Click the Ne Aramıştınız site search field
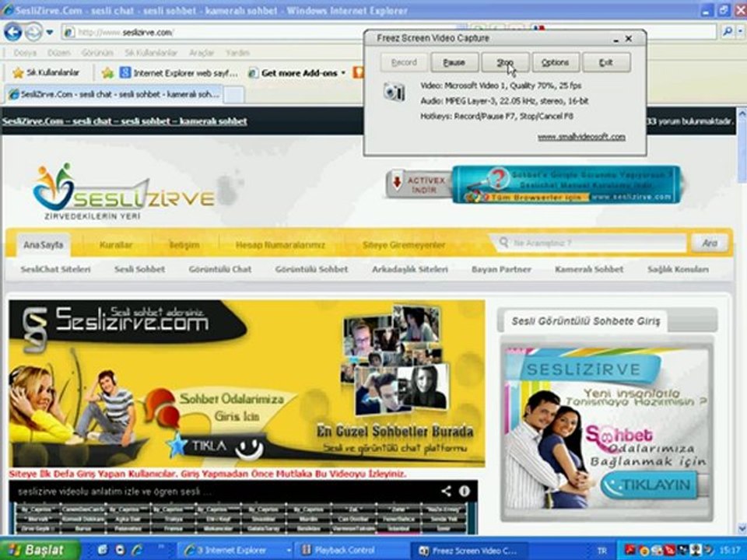This screenshot has width=747, height=560. coord(591,243)
